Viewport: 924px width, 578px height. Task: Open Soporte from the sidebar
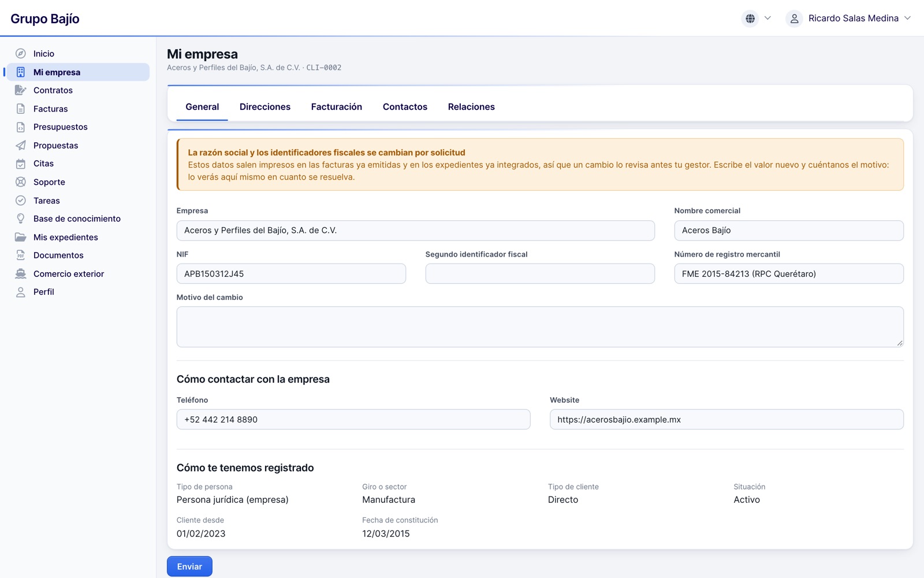(x=78, y=182)
